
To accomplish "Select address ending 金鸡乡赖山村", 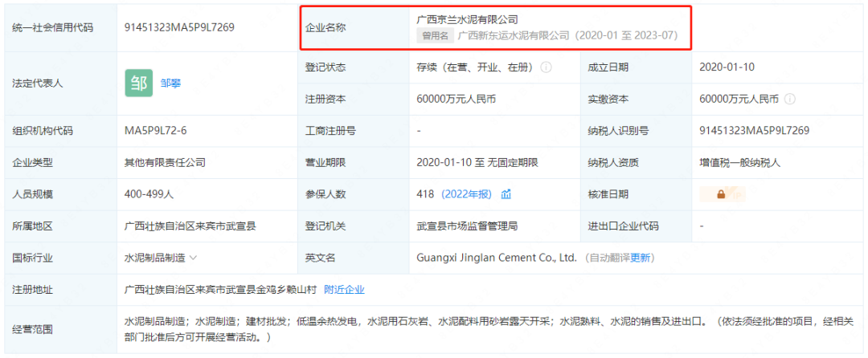I will coord(220,289).
